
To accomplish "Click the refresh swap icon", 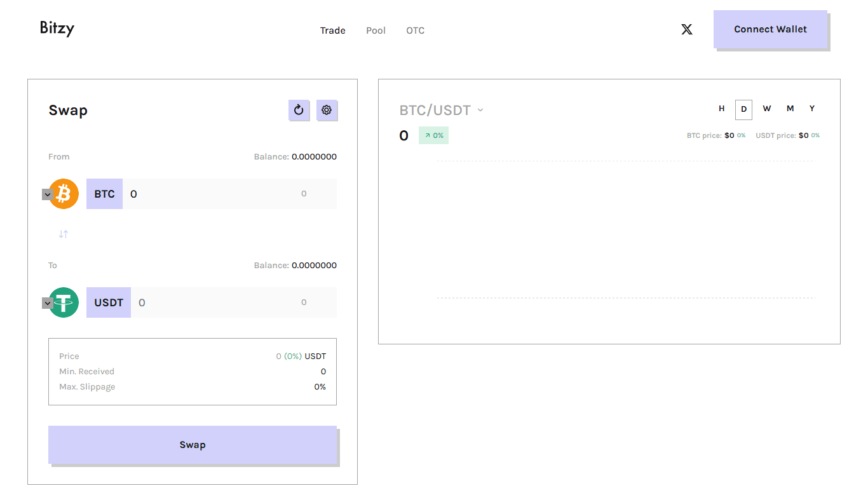I will pos(299,110).
